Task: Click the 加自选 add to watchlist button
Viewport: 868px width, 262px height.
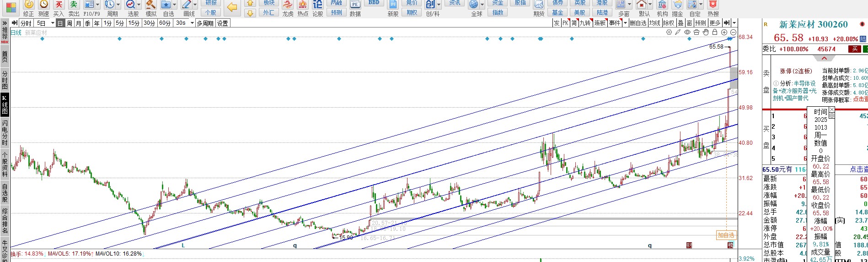Action: pyautogui.click(x=726, y=235)
